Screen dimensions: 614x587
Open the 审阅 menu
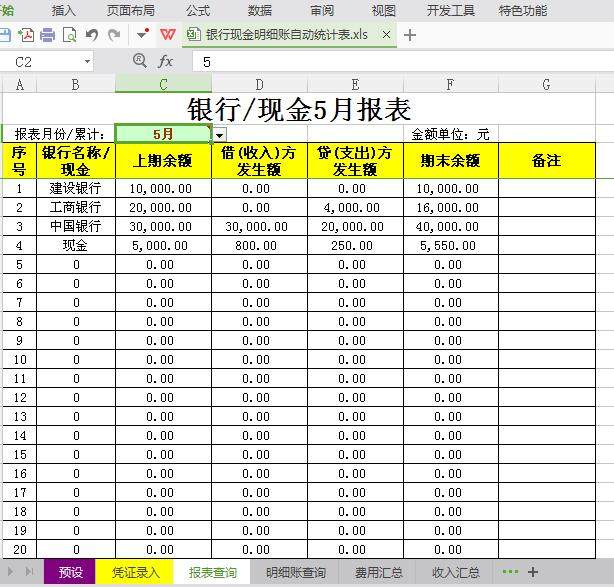[x=322, y=11]
